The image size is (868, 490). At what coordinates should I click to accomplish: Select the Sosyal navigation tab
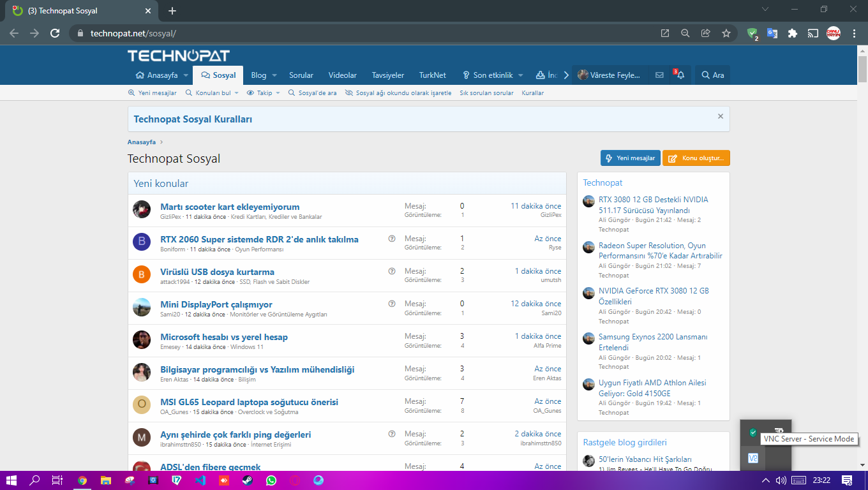tap(218, 75)
